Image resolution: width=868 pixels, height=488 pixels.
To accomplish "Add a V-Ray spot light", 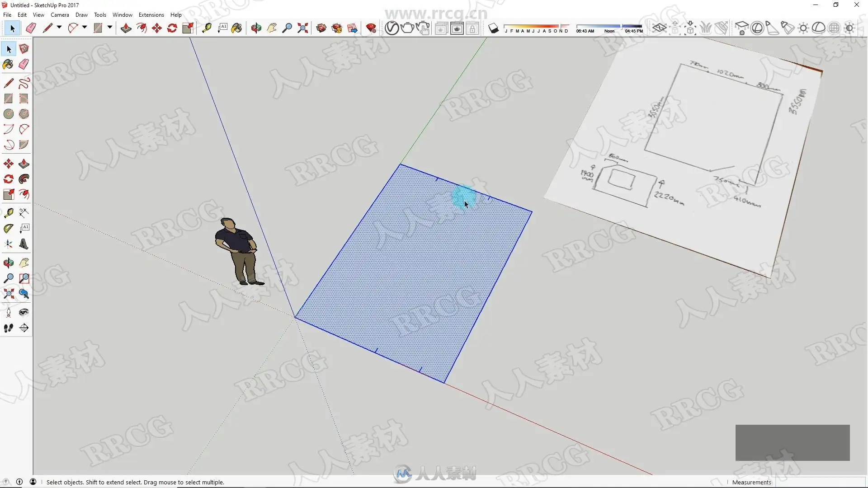I will (772, 28).
